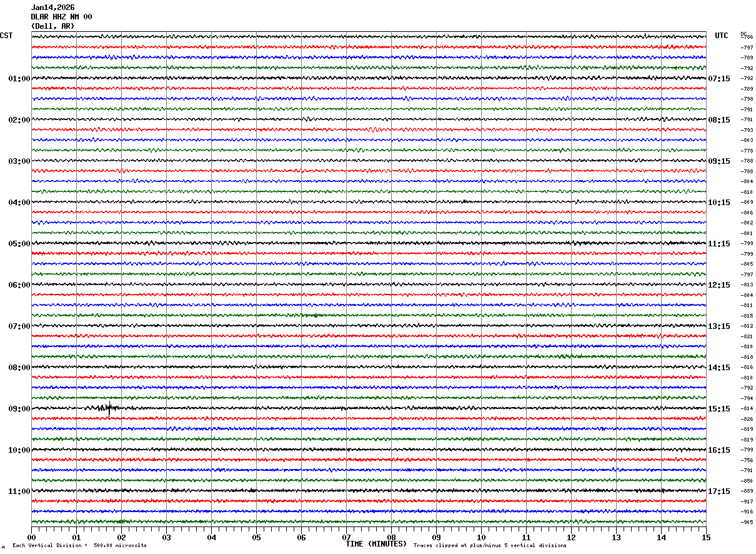The height and width of the screenshot is (554, 756).
Task: Click the DC offset value -815
Action: [x=747, y=316]
